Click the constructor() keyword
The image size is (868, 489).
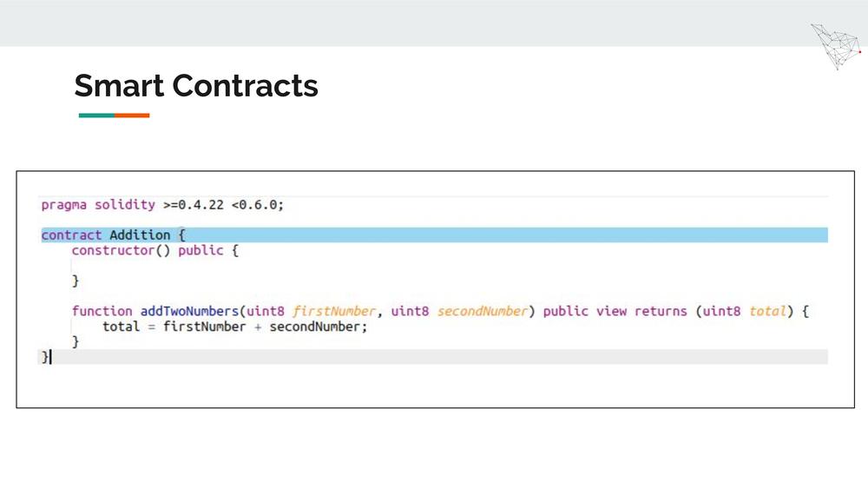coord(121,250)
